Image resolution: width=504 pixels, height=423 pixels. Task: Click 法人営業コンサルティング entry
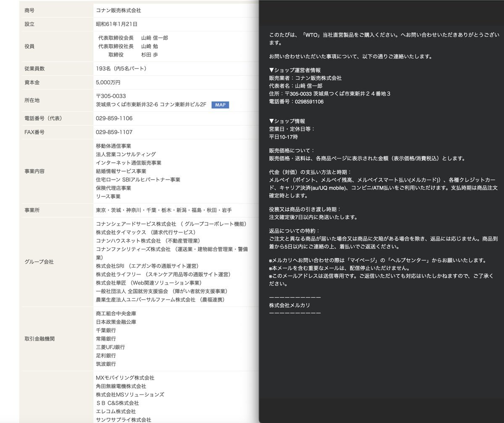pyautogui.click(x=126, y=154)
